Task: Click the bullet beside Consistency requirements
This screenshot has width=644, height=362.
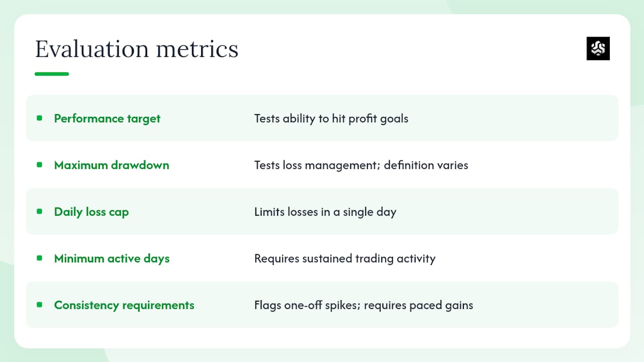Action: pyautogui.click(x=40, y=305)
